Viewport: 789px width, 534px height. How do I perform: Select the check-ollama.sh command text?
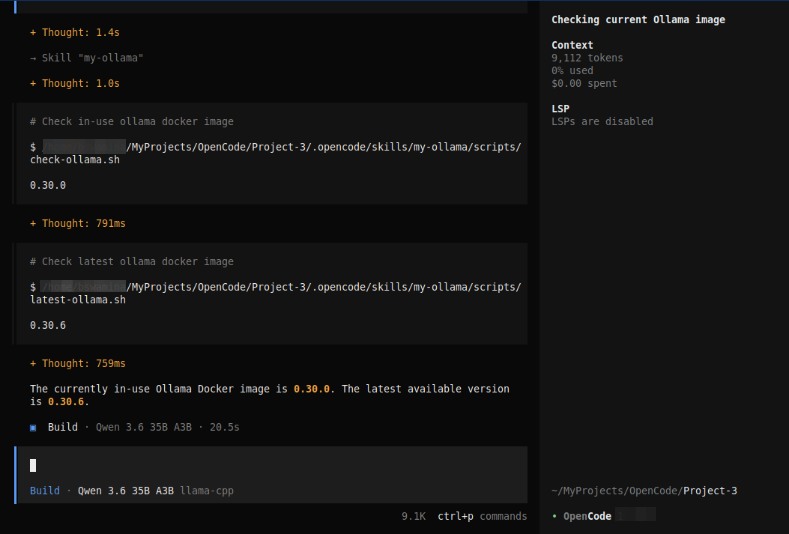tap(275, 153)
